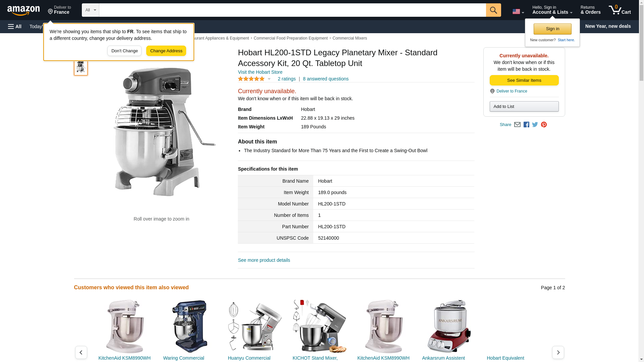
Task: Expand the search category All dropdown
Action: (90, 10)
